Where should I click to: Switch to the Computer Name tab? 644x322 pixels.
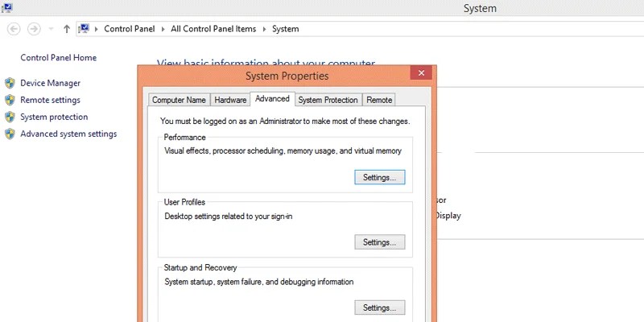[x=179, y=100]
